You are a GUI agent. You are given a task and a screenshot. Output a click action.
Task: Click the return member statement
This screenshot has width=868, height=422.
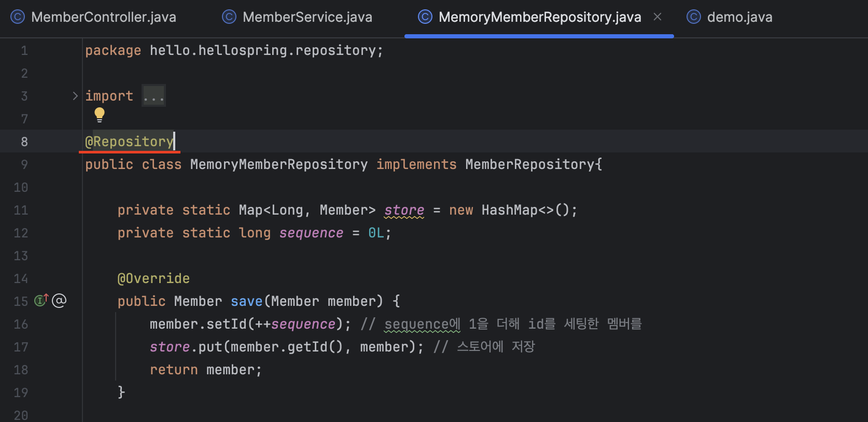[206, 370]
